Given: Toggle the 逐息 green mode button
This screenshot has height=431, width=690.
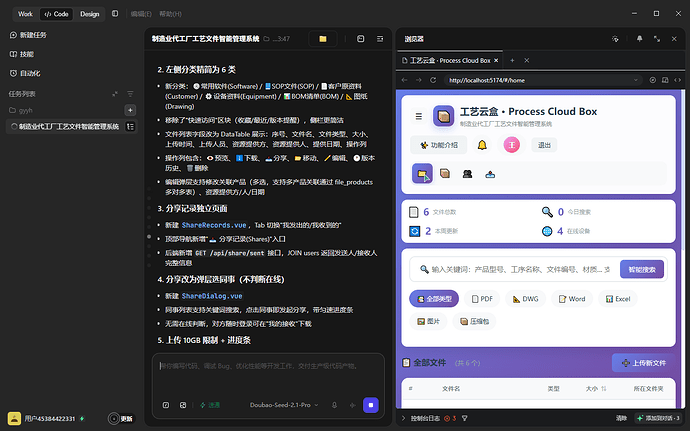Looking at the screenshot, I should click(x=210, y=405).
